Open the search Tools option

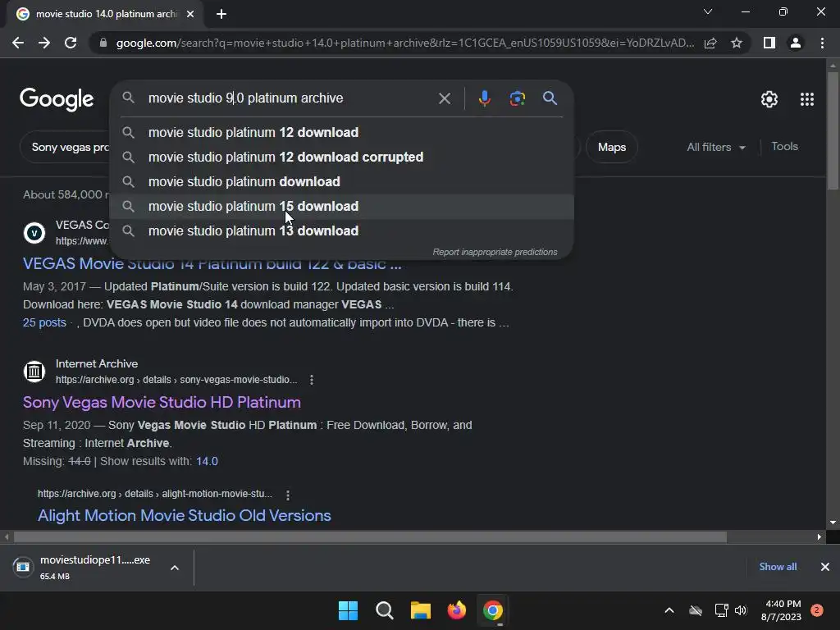784,146
